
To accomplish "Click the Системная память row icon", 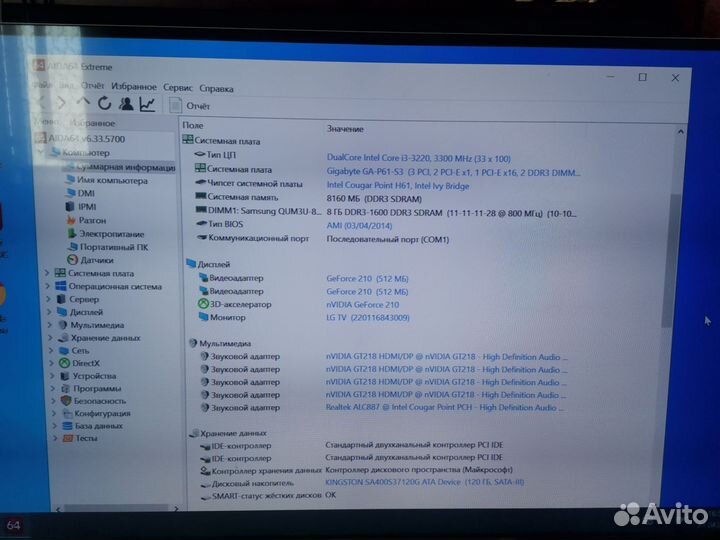I will point(201,197).
